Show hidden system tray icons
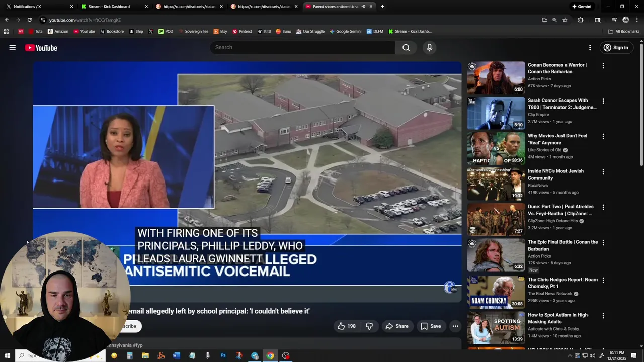Screen dimensions: 644x362 tap(570, 356)
